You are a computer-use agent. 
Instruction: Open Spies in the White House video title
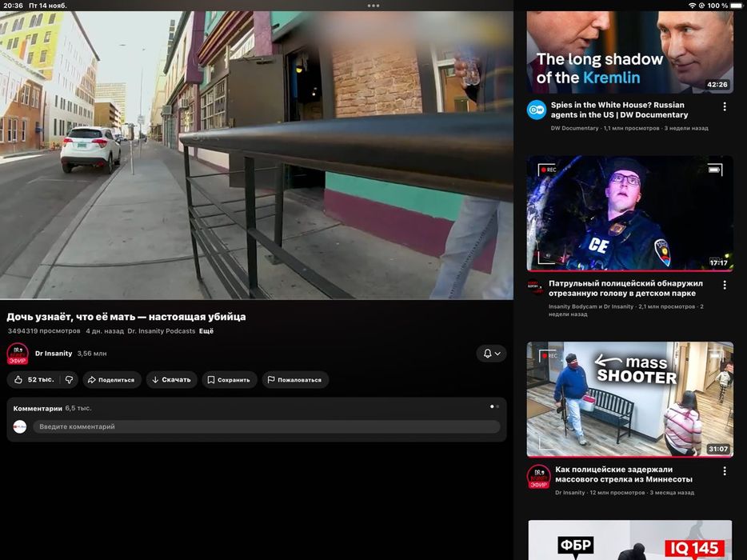pos(619,110)
